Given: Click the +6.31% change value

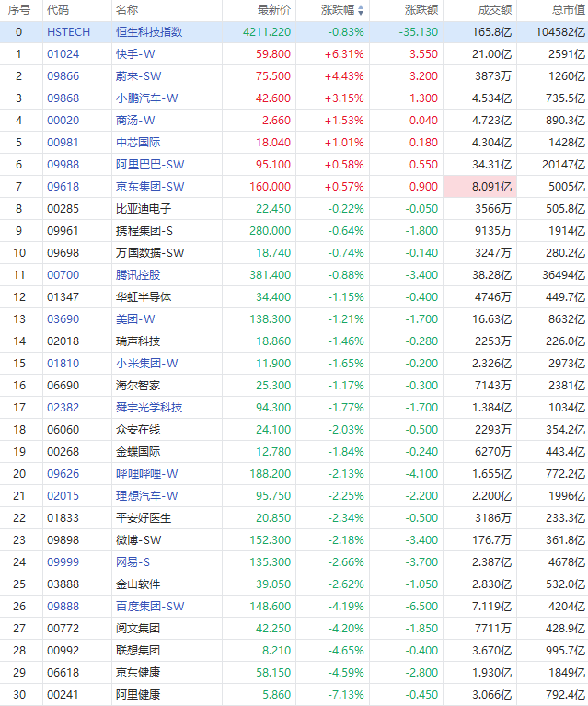Looking at the screenshot, I should point(344,54).
